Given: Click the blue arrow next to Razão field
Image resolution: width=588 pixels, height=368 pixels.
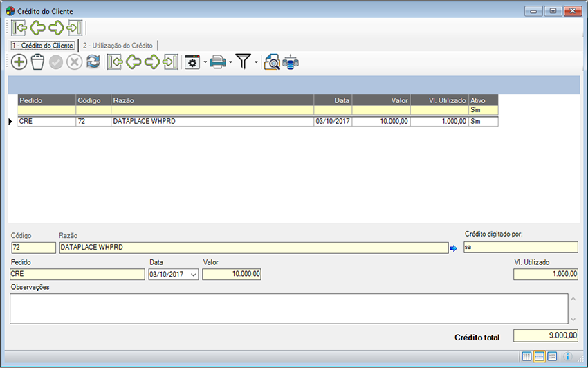Looking at the screenshot, I should pyautogui.click(x=454, y=248).
